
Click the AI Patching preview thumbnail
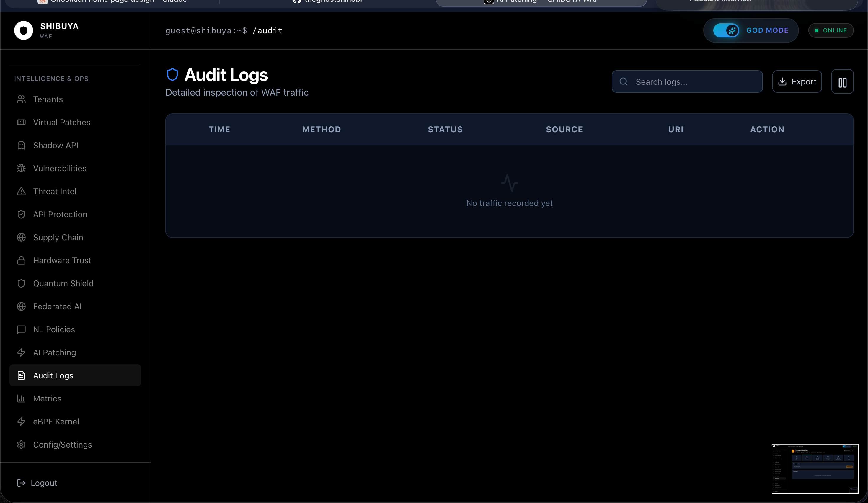815,468
